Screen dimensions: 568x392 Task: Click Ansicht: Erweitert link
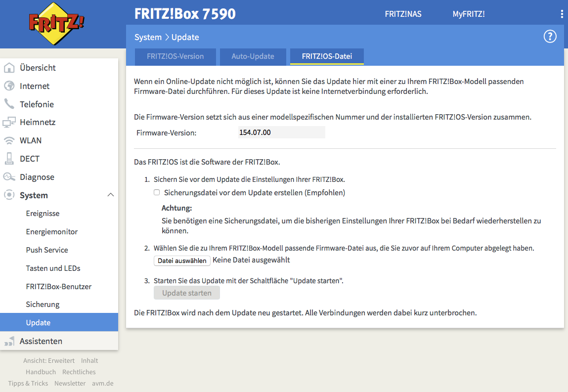[x=49, y=360]
